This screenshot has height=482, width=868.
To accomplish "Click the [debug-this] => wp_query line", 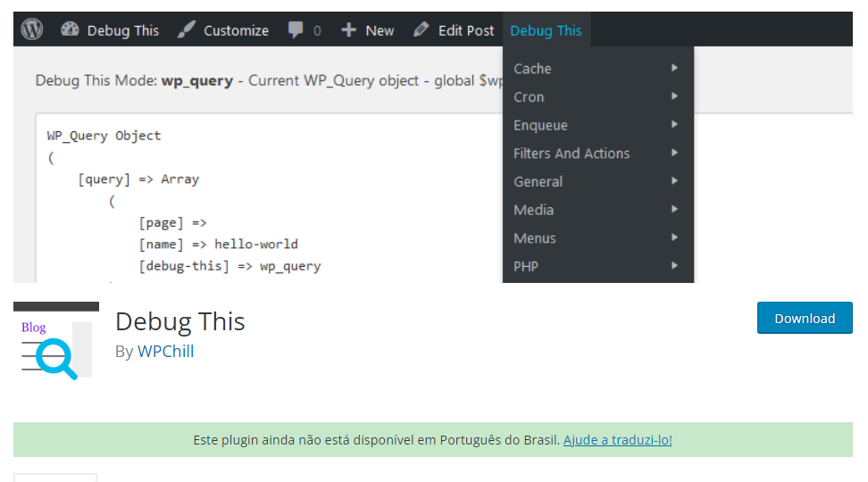I will point(230,266).
